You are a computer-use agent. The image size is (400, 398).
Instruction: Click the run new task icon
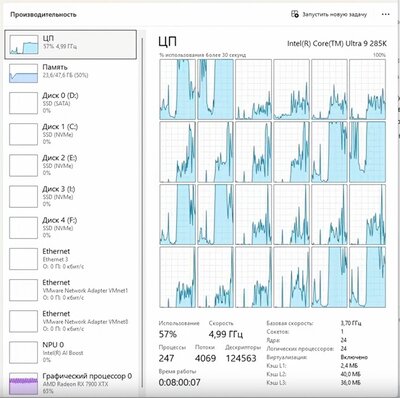point(295,14)
